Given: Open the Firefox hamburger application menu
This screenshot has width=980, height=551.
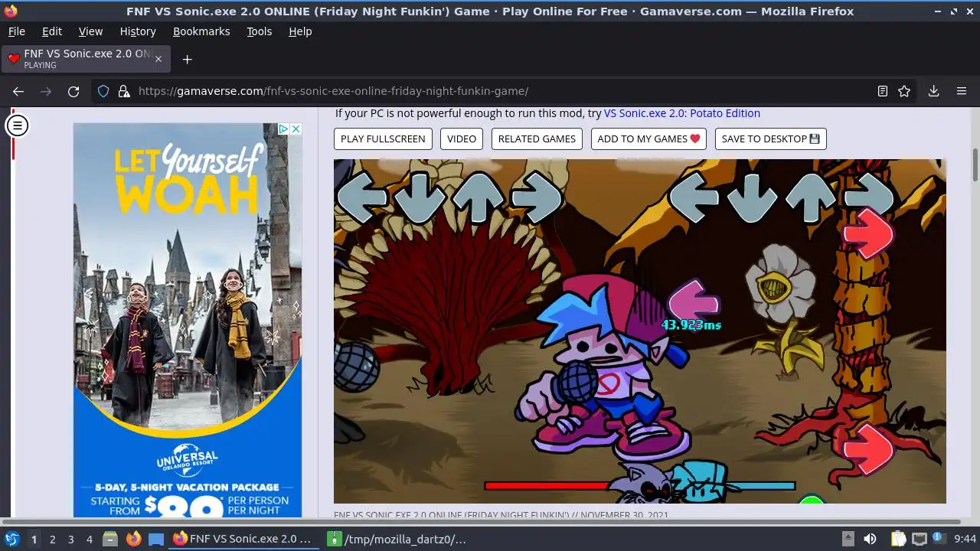Looking at the screenshot, I should (962, 91).
